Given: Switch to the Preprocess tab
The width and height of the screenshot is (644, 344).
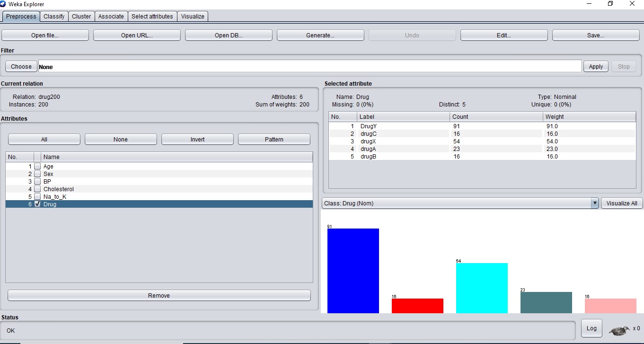Looking at the screenshot, I should pyautogui.click(x=21, y=16).
